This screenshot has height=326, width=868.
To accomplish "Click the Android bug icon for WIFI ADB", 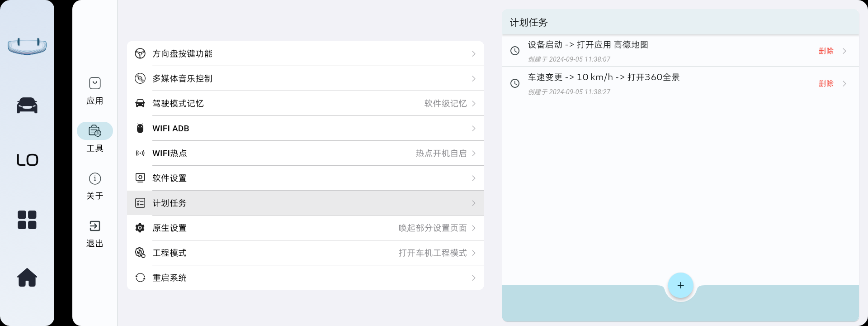I will tap(140, 129).
